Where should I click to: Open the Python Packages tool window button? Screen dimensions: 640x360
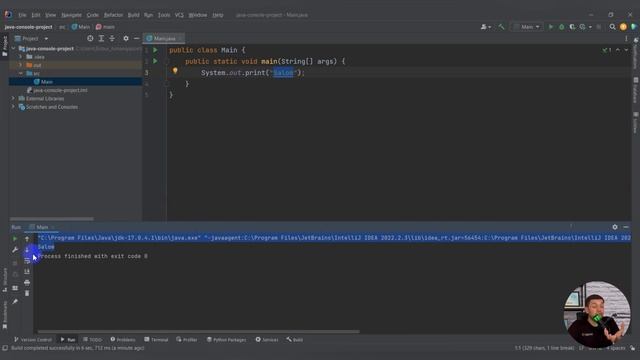[226, 340]
